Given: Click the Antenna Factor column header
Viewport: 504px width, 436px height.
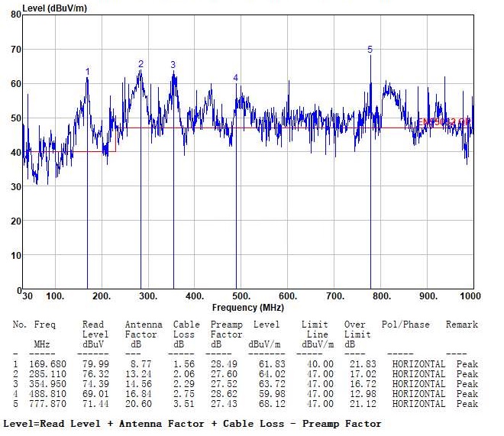Looking at the screenshot, I should [144, 330].
